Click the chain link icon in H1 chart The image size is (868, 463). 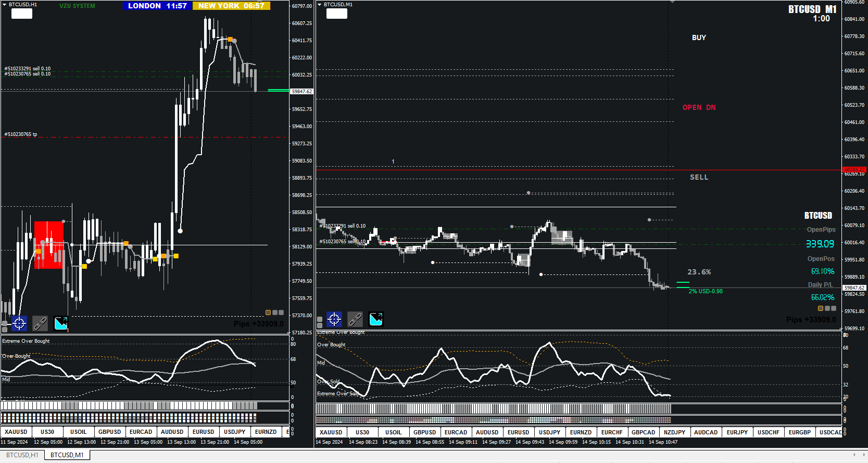[40, 323]
